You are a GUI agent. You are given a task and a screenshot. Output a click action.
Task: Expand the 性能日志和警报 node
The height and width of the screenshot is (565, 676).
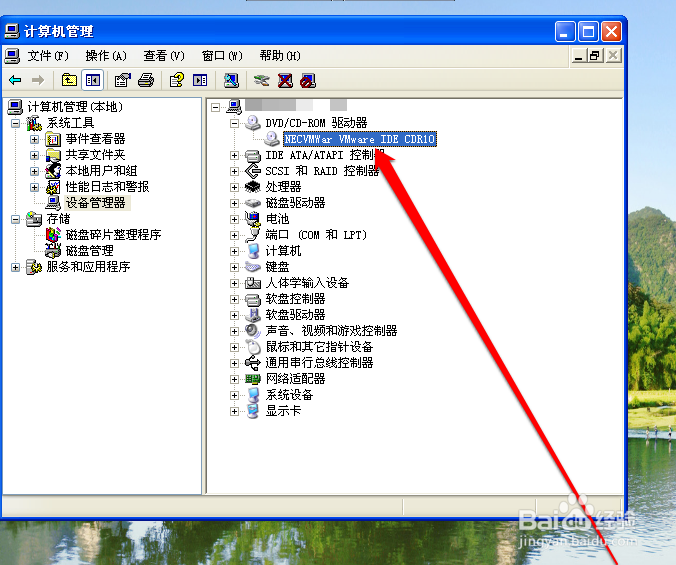point(34,187)
